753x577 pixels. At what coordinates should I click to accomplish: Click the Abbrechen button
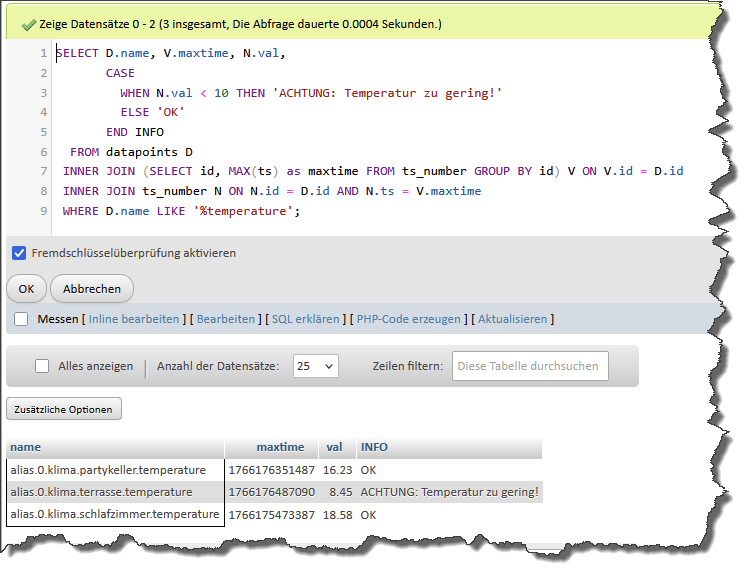pyautogui.click(x=92, y=289)
